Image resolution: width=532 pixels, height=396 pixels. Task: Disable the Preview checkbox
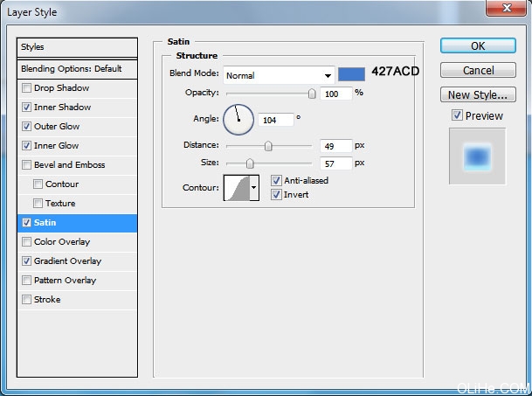pyautogui.click(x=457, y=115)
